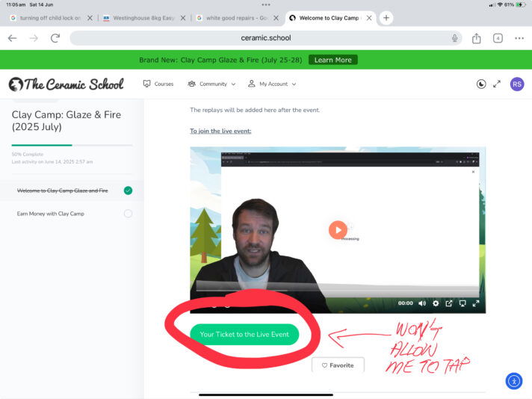
Task: Open the browser more options menu
Action: [519, 38]
